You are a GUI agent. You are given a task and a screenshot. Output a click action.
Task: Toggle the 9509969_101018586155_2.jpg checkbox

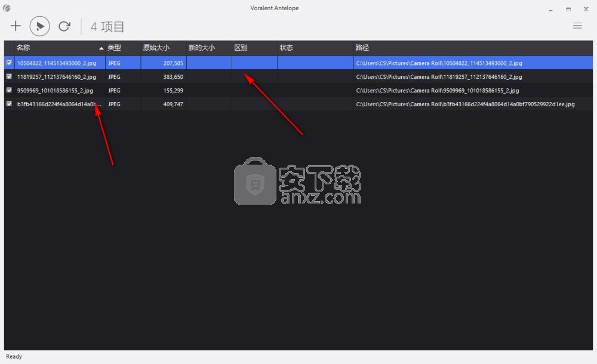pyautogui.click(x=9, y=90)
